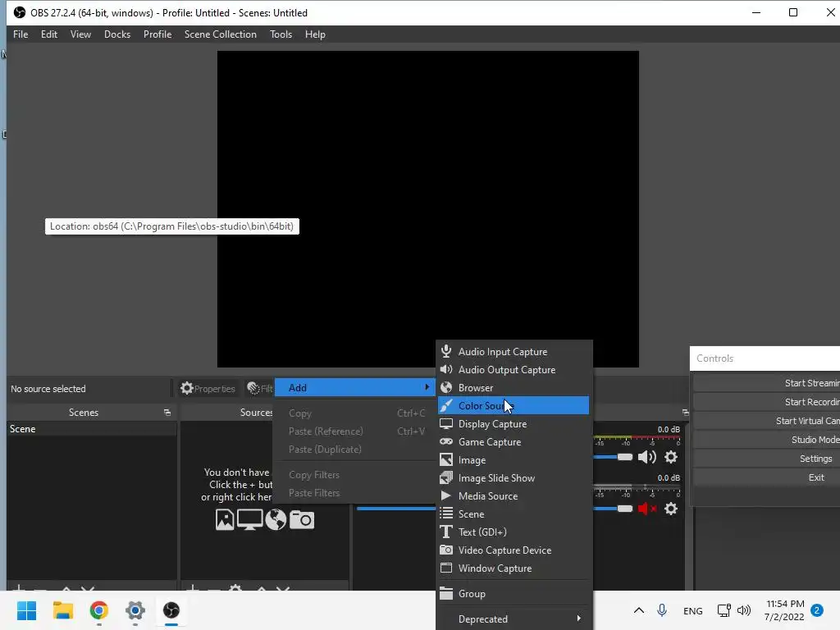840x630 pixels.
Task: Choose Game Capture with the gamepad icon
Action: point(514,442)
